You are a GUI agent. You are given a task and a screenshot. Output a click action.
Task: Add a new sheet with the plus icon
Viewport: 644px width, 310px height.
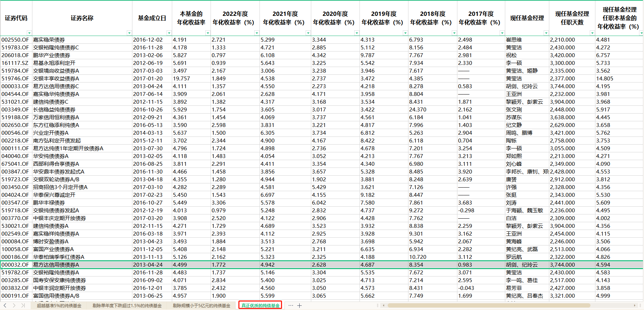(299, 305)
